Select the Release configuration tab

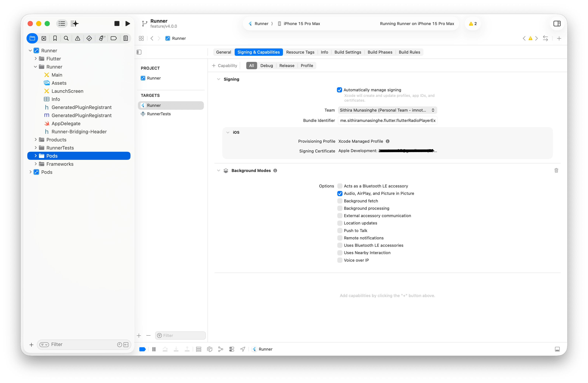click(287, 65)
